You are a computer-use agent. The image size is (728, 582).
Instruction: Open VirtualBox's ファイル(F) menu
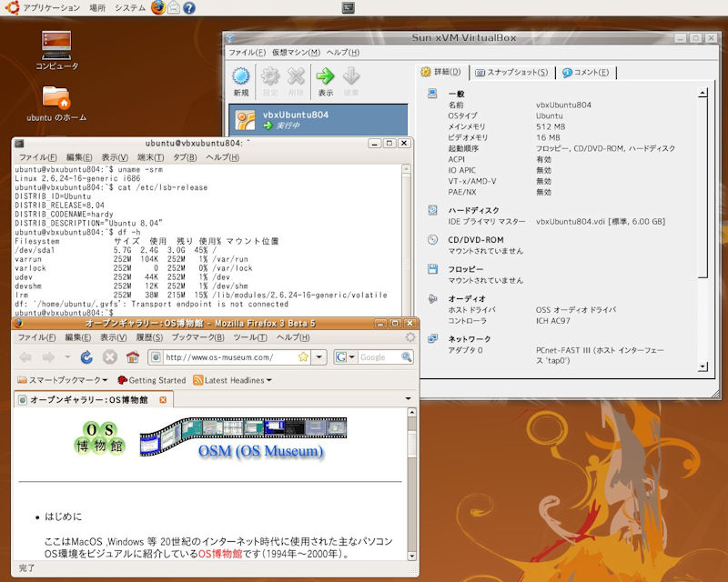[x=247, y=53]
